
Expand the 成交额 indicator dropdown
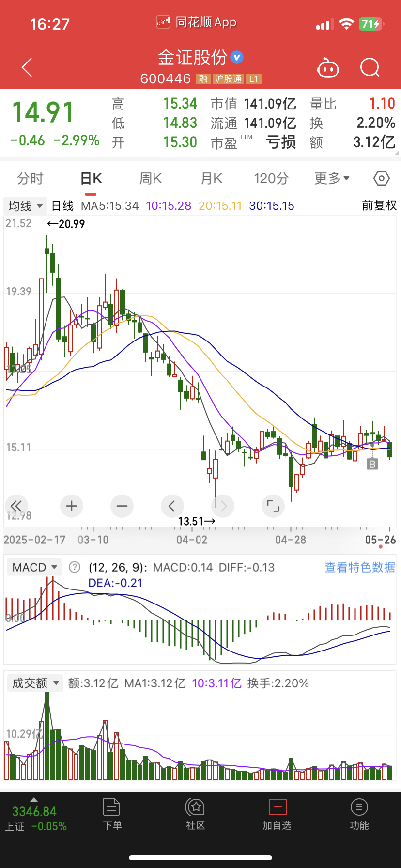[35, 683]
